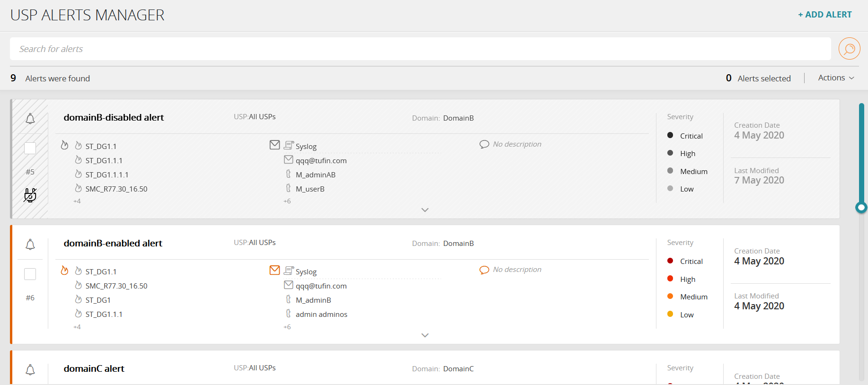
Task: Select checkbox for domainB-enabled alert
Action: tap(30, 274)
